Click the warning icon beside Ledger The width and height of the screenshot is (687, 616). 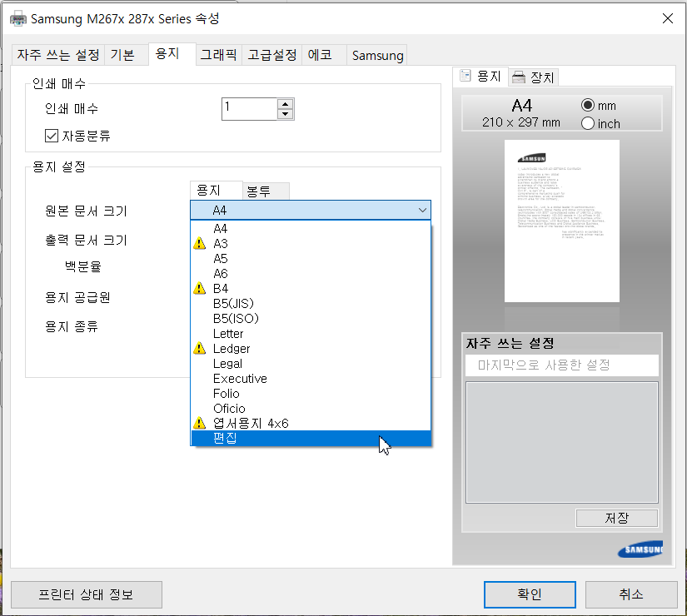click(199, 348)
